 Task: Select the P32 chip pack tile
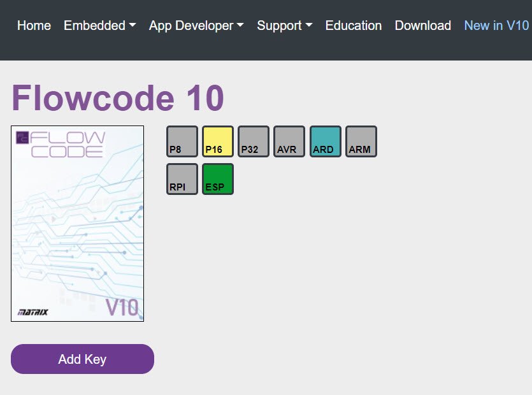(x=254, y=141)
